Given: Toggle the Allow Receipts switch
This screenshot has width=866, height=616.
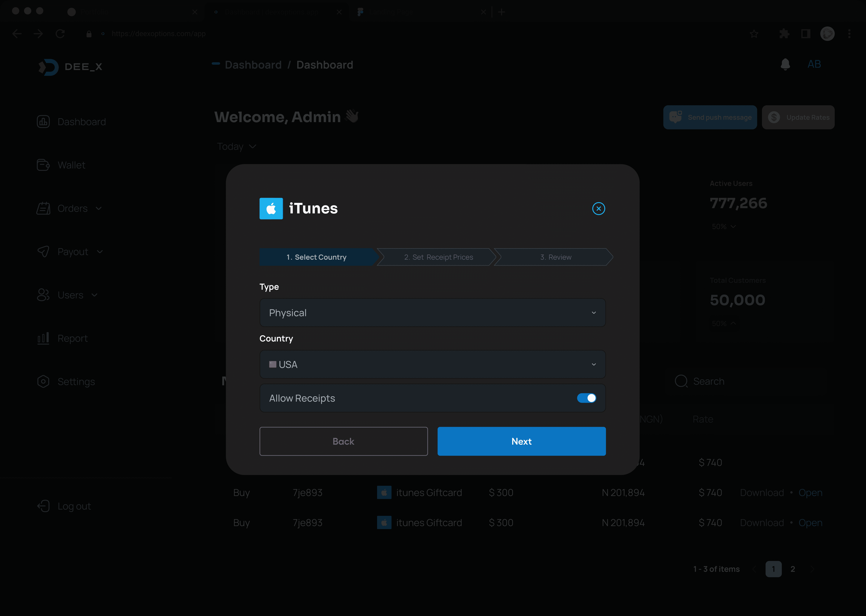Looking at the screenshot, I should point(586,398).
